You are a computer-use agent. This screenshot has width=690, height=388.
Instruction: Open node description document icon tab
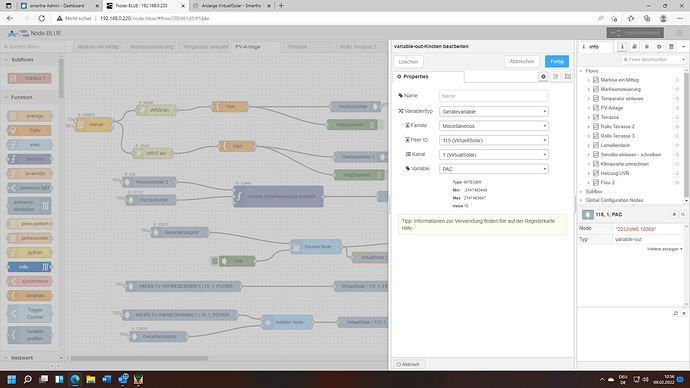pyautogui.click(x=555, y=77)
